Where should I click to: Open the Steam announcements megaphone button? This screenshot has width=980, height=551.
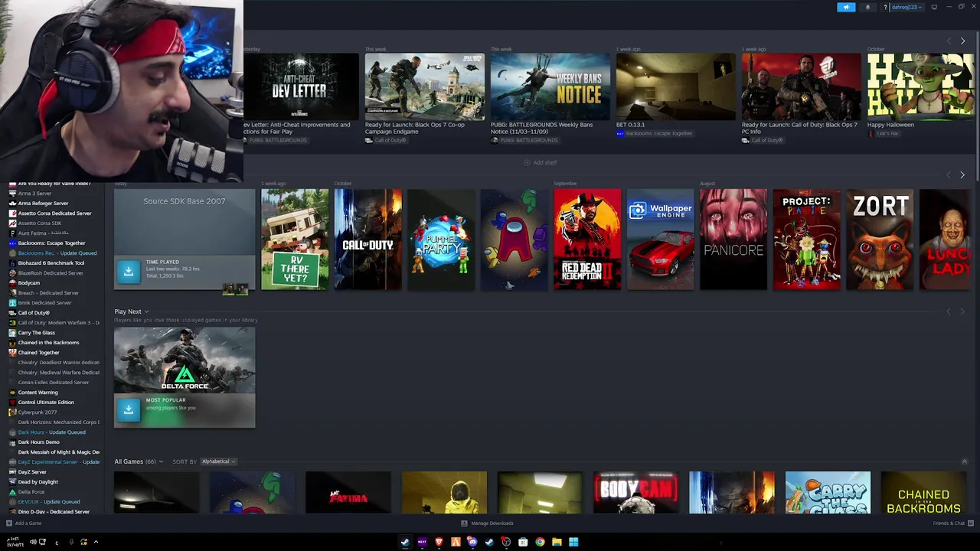point(846,7)
